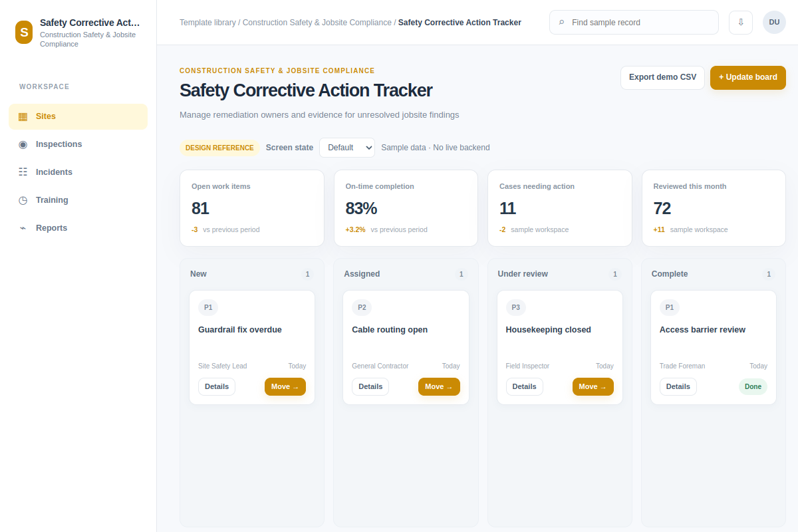Go to Inspections section
This screenshot has width=798, height=532.
point(78,144)
